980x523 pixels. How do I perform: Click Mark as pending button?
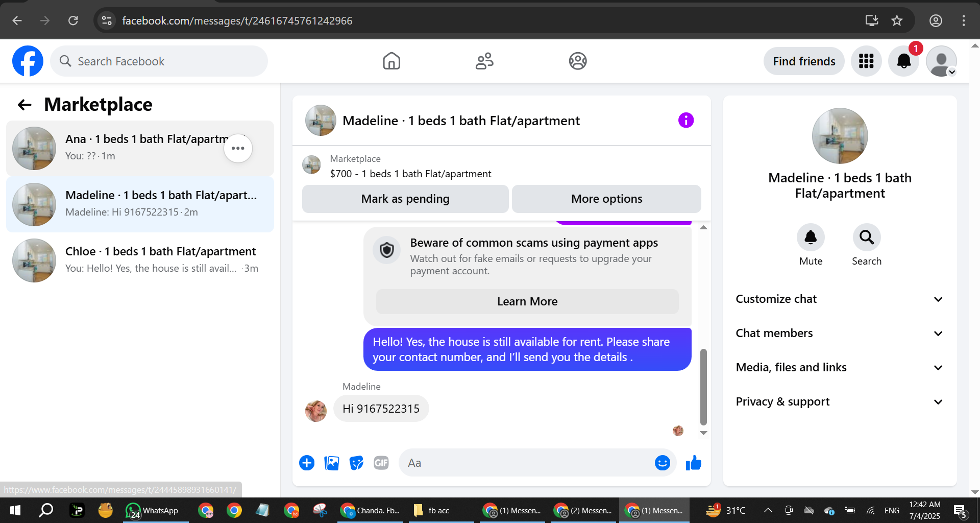pyautogui.click(x=405, y=199)
